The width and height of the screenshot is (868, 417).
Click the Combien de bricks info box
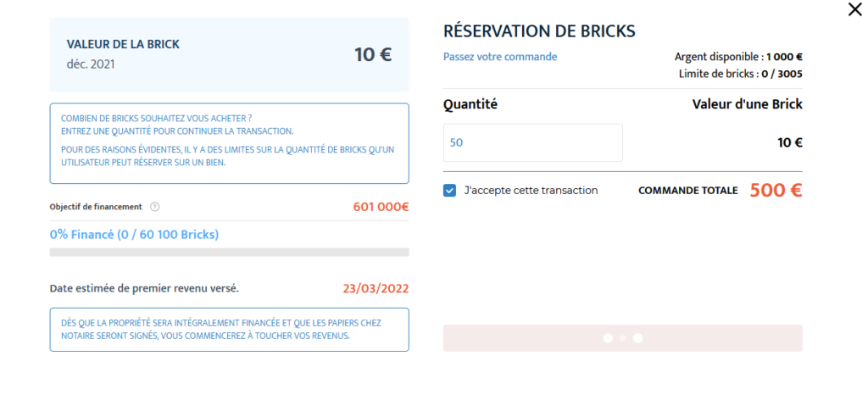coord(229,143)
